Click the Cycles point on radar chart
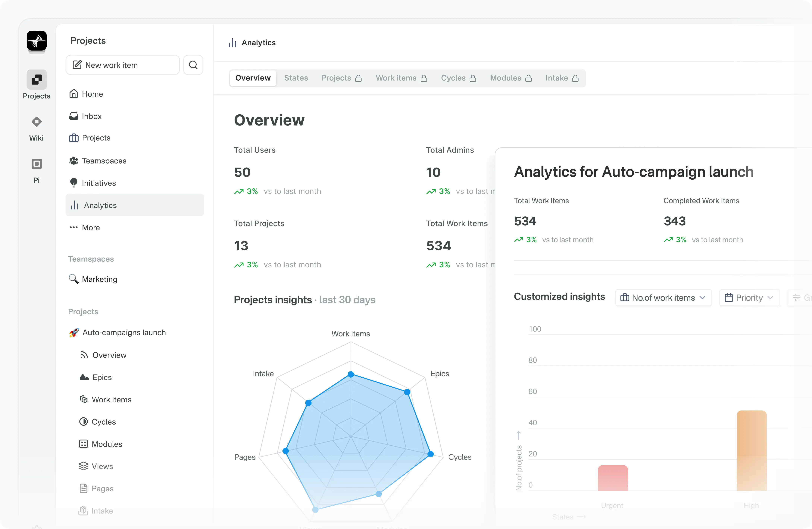 coord(431,454)
